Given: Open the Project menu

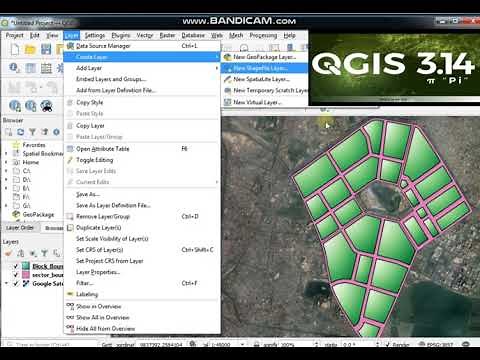Looking at the screenshot, I should click(14, 35).
